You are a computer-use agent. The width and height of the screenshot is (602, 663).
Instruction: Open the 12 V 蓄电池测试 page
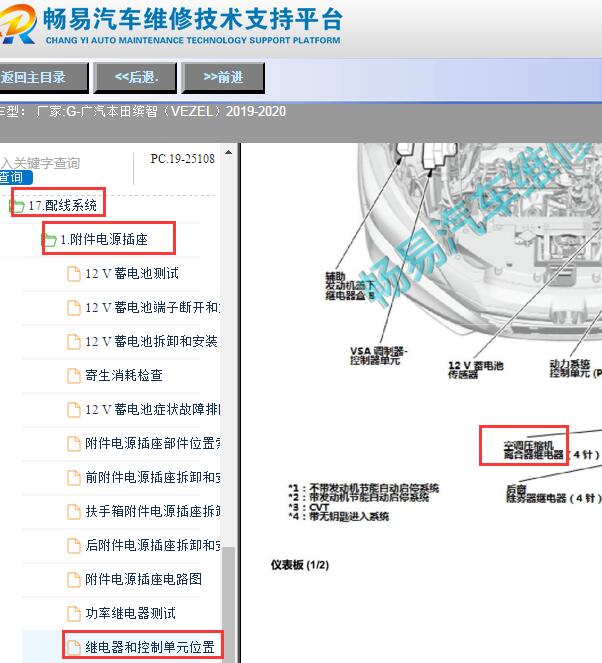[132, 274]
